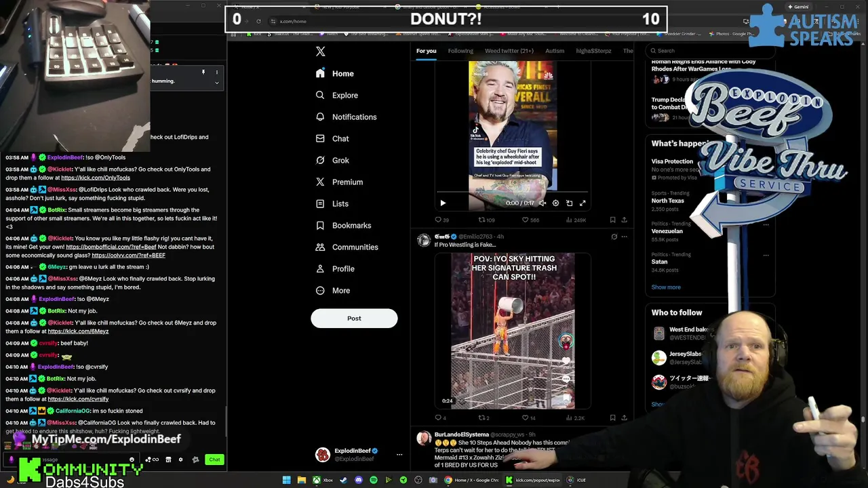Open the kick.com/OnlyTools link in chat

click(x=96, y=178)
